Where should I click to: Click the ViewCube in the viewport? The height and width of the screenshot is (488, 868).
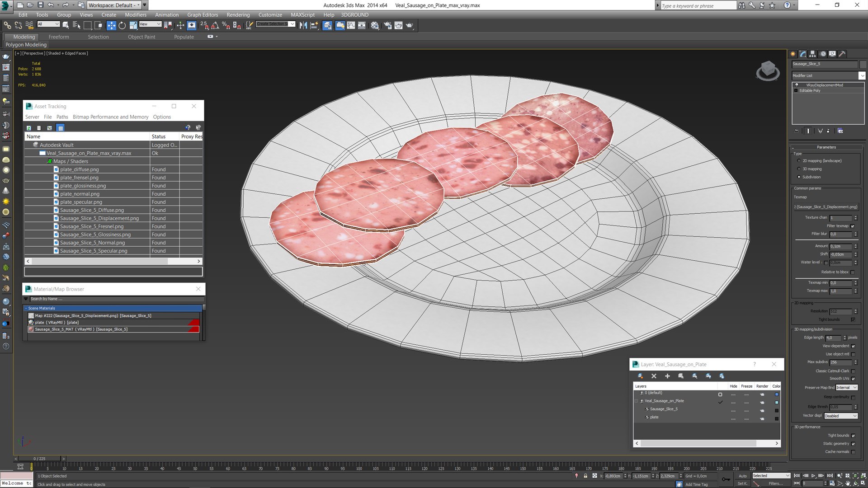(768, 70)
